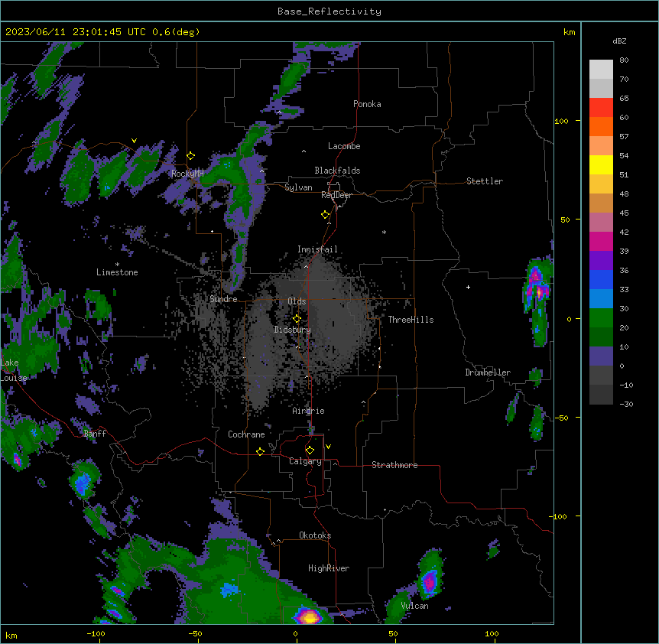
Task: Click the Cochrane label
Action: click(x=246, y=434)
